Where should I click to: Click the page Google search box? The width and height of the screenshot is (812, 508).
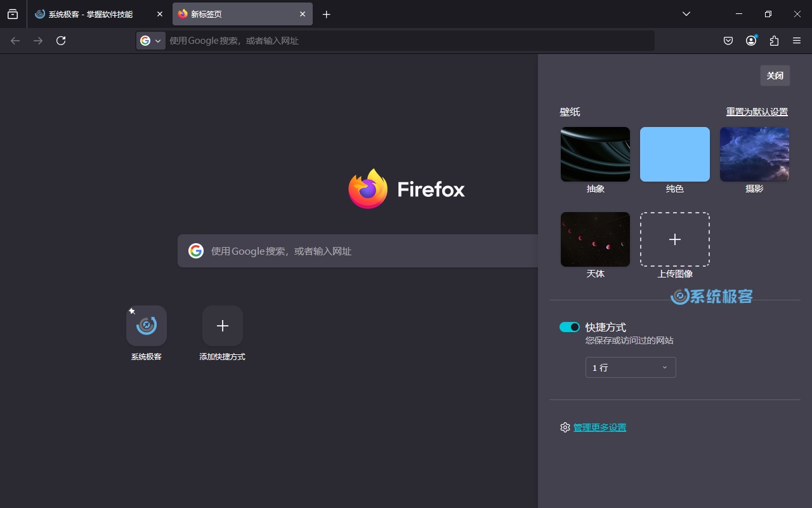click(x=358, y=251)
